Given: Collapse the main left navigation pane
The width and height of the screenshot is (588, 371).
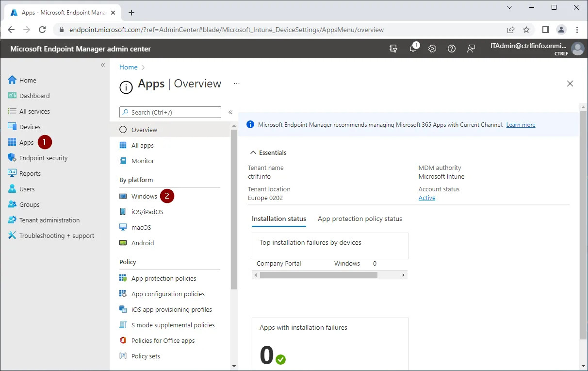Looking at the screenshot, I should [103, 65].
